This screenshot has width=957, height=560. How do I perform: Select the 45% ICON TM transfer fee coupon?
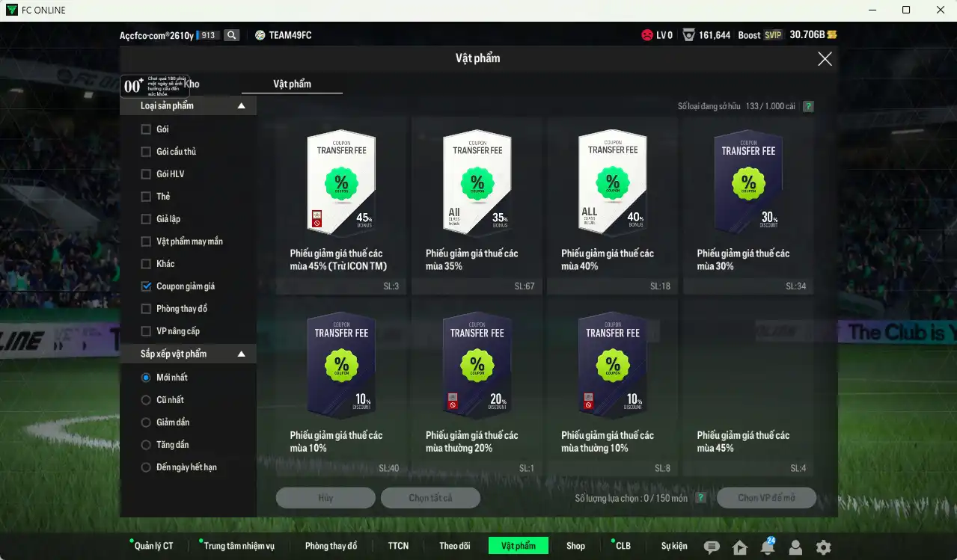[341, 206]
